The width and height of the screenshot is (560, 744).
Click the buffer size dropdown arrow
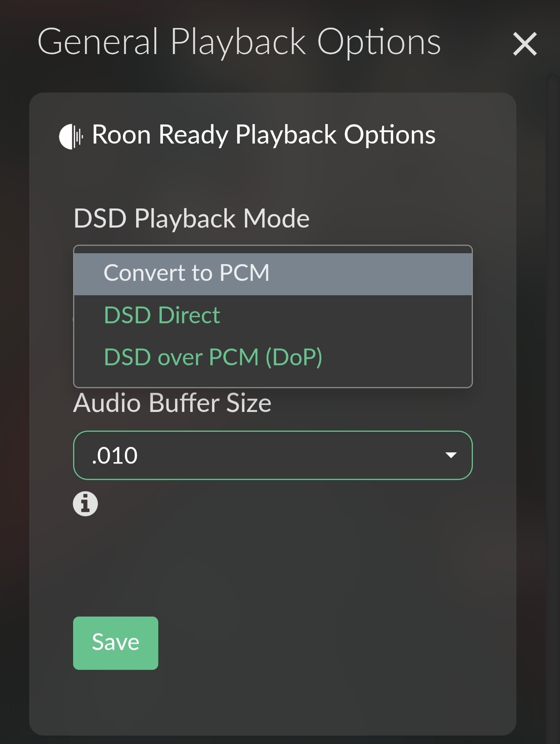[x=451, y=455]
